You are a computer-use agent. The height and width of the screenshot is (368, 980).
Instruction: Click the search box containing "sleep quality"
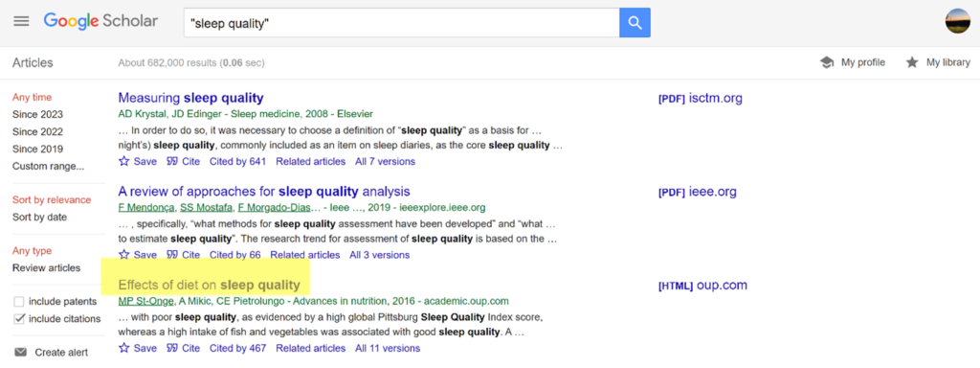click(401, 23)
